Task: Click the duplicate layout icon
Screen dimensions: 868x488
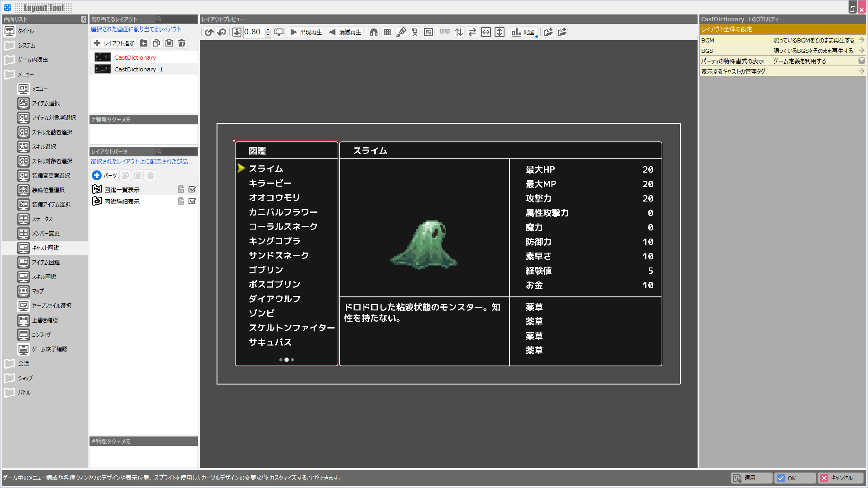Action: click(156, 43)
